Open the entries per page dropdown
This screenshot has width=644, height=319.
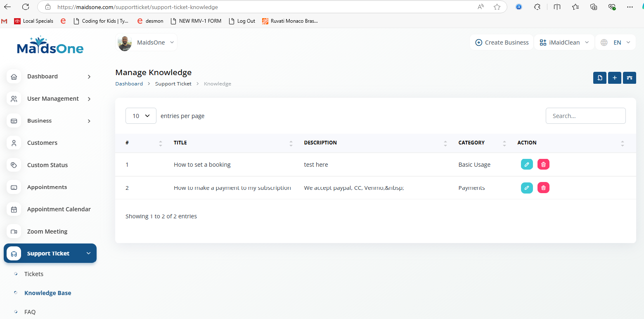coord(141,116)
